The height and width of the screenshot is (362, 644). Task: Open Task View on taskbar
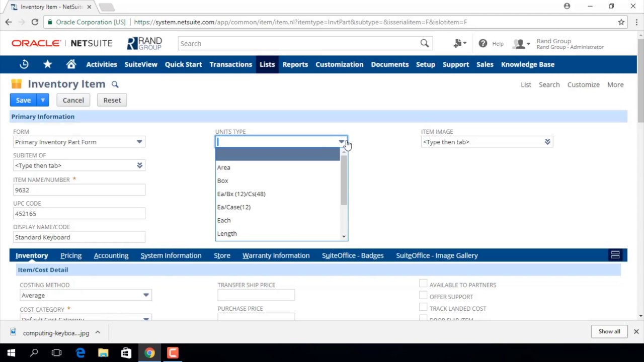pyautogui.click(x=56, y=353)
